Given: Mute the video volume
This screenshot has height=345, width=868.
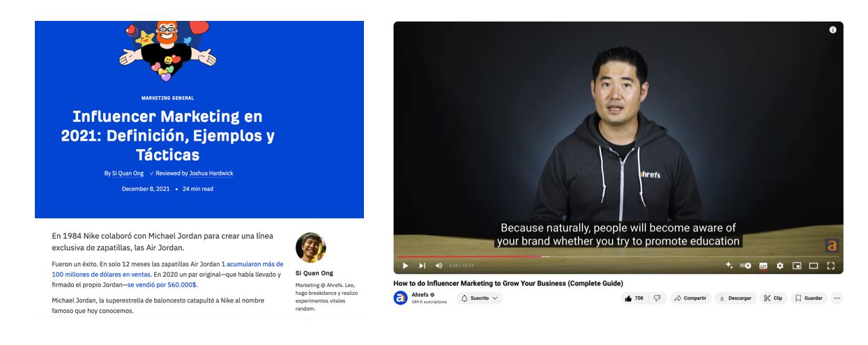Looking at the screenshot, I should (439, 266).
